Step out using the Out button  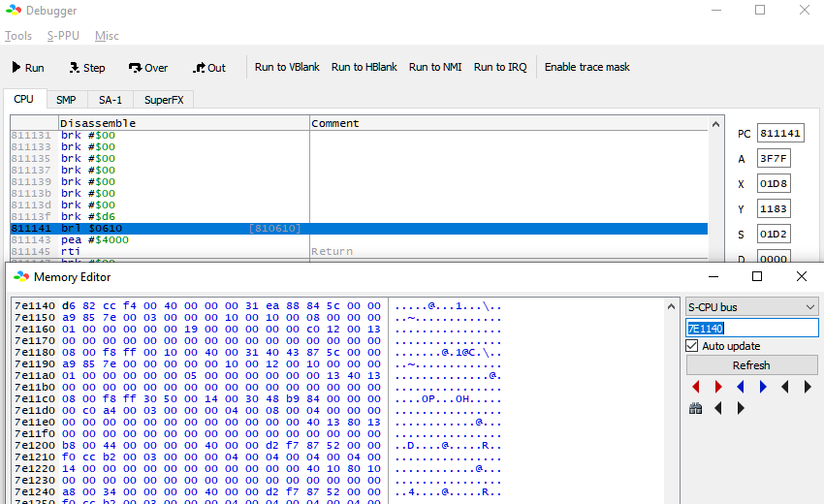click(209, 67)
